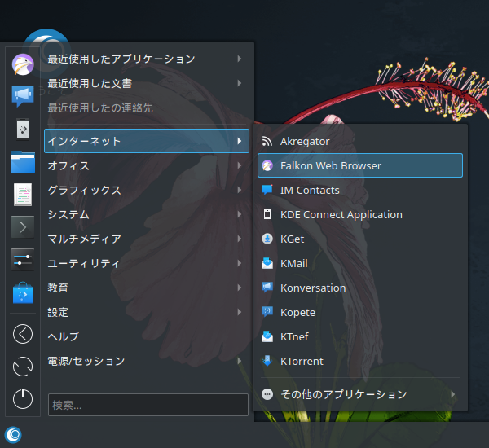The image size is (489, 448).
Task: Open the 設定 category
Action: [x=147, y=312]
